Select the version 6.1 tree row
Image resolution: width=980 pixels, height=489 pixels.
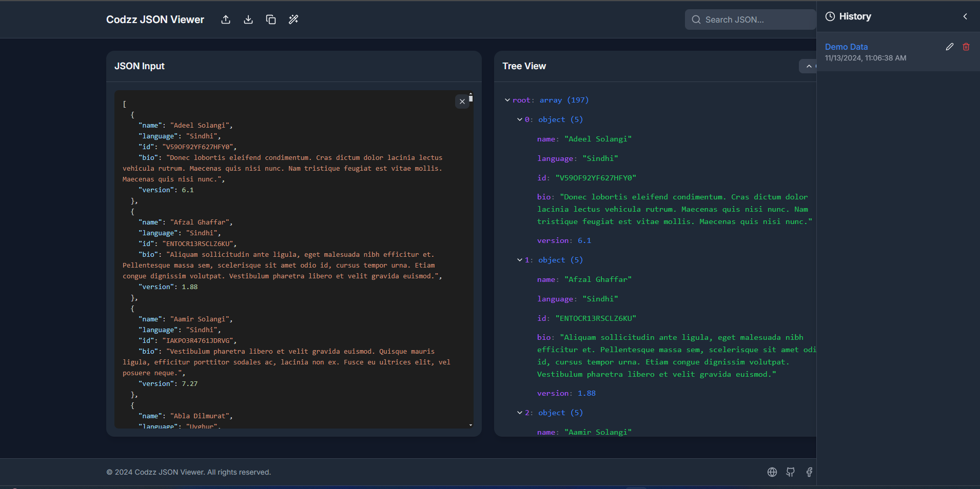point(564,240)
